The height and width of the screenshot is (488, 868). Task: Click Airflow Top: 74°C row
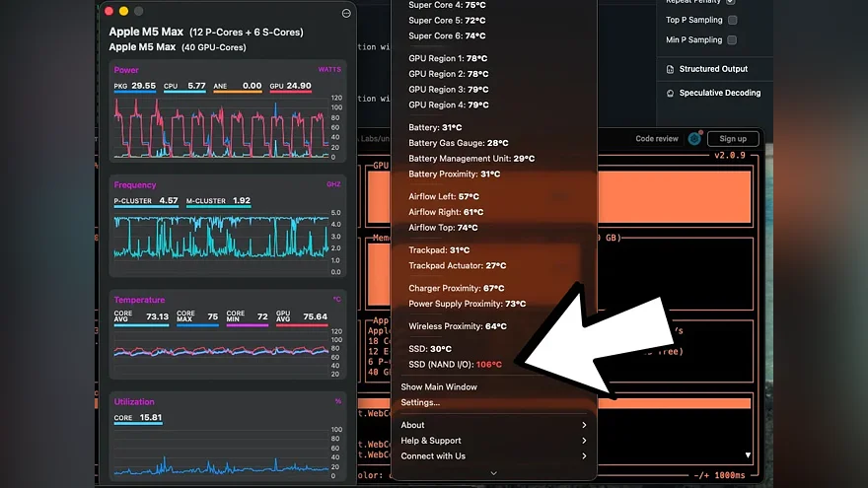tap(443, 227)
